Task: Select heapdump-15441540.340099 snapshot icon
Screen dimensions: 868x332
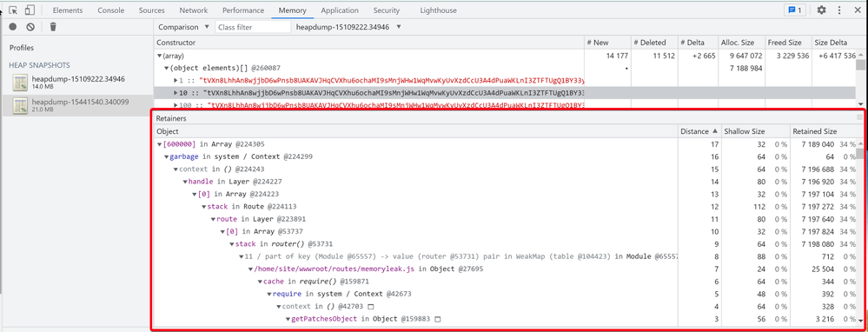Action: click(21, 105)
